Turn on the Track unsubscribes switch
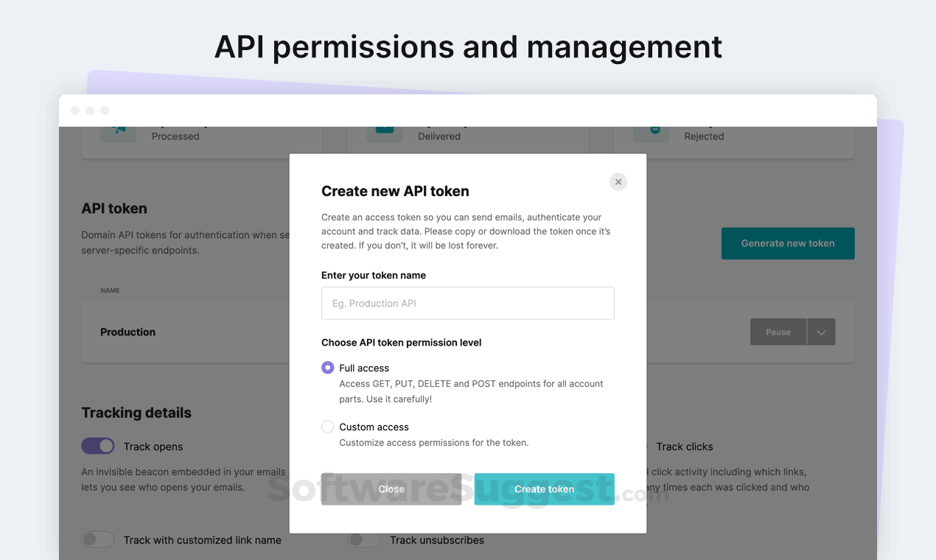936x560 pixels. click(364, 539)
